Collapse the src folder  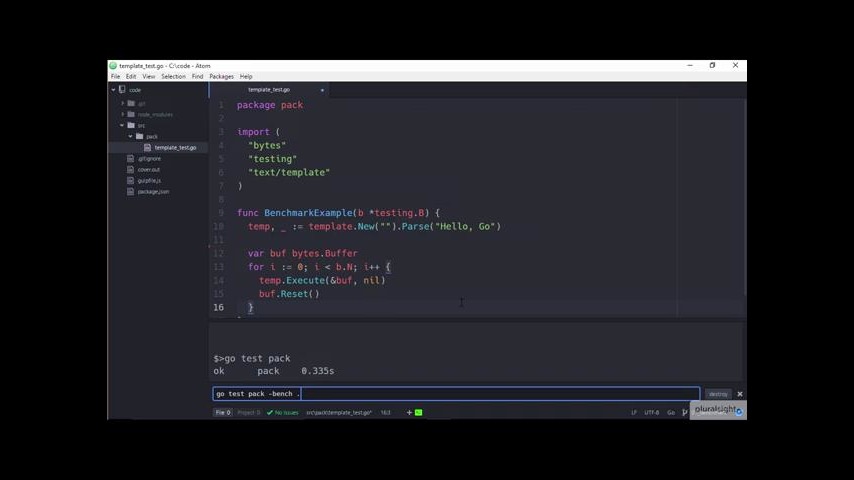pos(122,125)
